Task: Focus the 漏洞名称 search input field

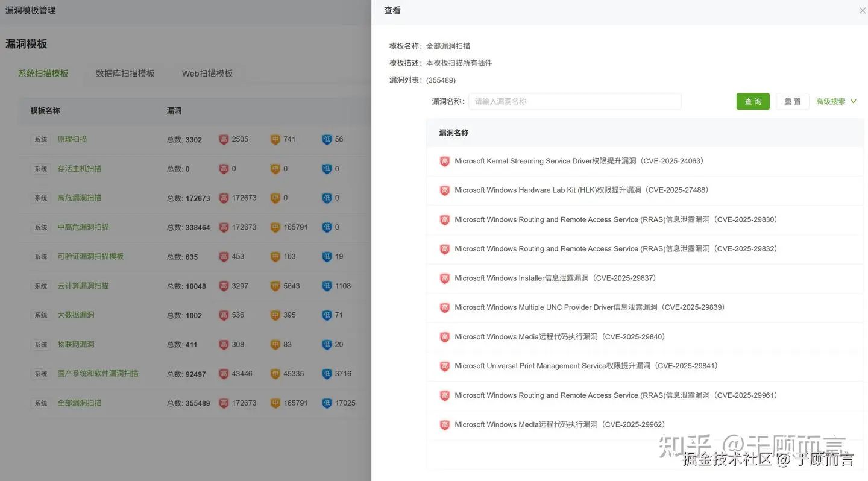Action: 575,101
